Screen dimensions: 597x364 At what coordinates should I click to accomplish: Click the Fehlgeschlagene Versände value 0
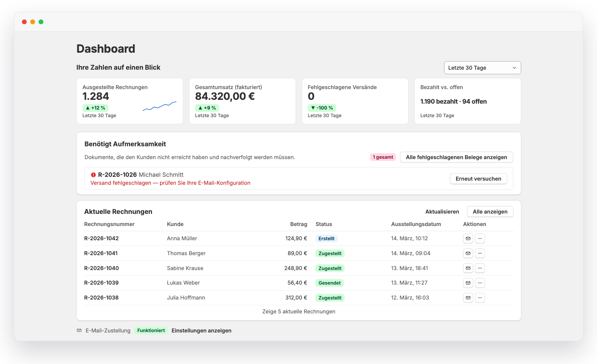tap(311, 96)
